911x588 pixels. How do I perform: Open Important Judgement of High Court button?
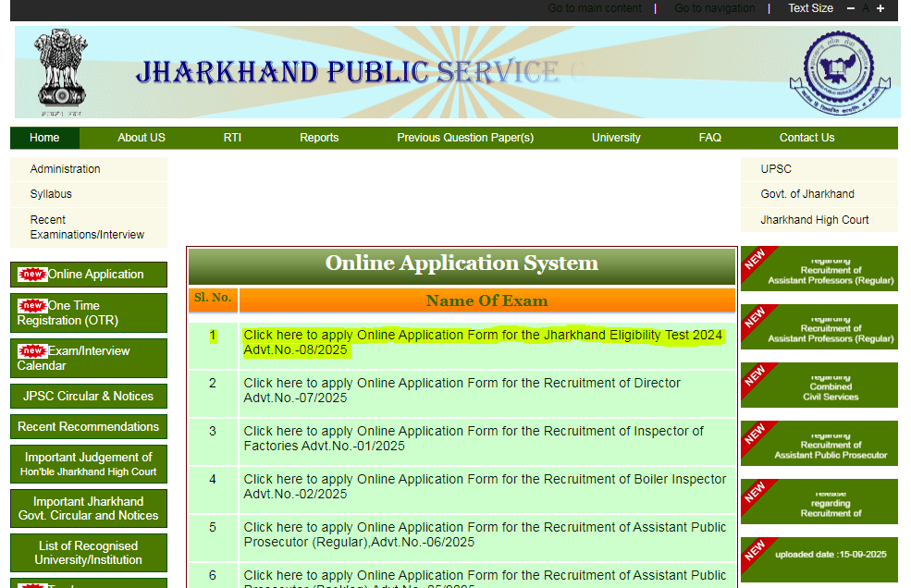[x=89, y=464]
